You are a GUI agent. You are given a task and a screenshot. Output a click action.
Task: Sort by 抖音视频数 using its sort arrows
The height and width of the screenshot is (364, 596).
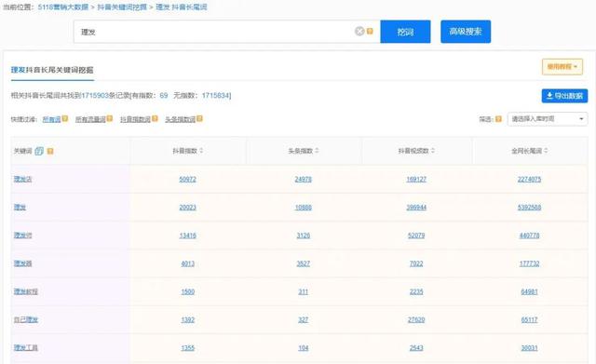point(433,151)
